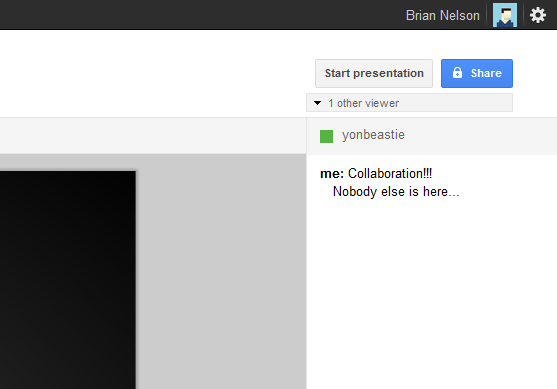Click the light toolbar strip above canvas
Screen dimensions: 557x389
click(x=153, y=136)
